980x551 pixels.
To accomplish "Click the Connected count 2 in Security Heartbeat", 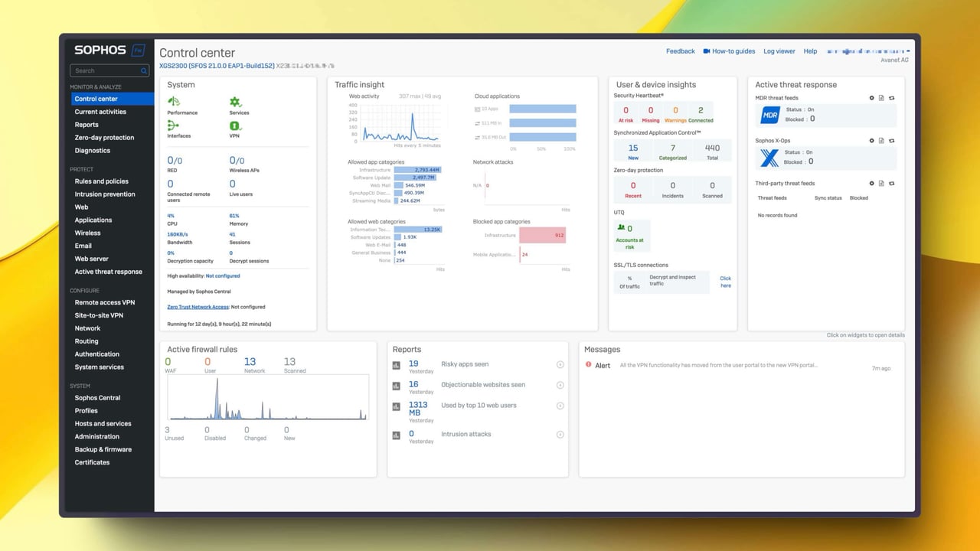I will (x=701, y=110).
